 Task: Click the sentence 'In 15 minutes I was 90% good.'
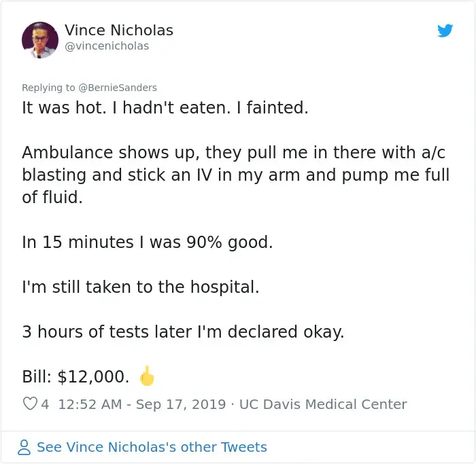click(x=147, y=242)
